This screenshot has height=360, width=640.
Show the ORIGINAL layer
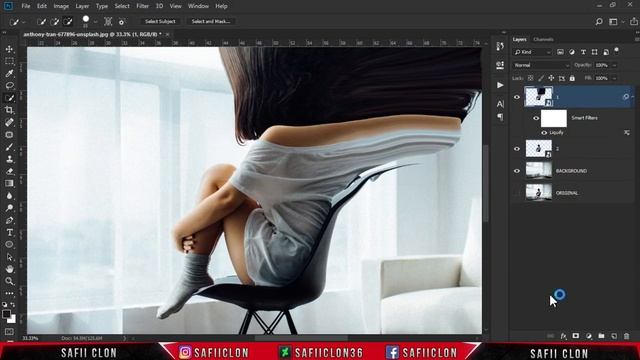pos(517,193)
